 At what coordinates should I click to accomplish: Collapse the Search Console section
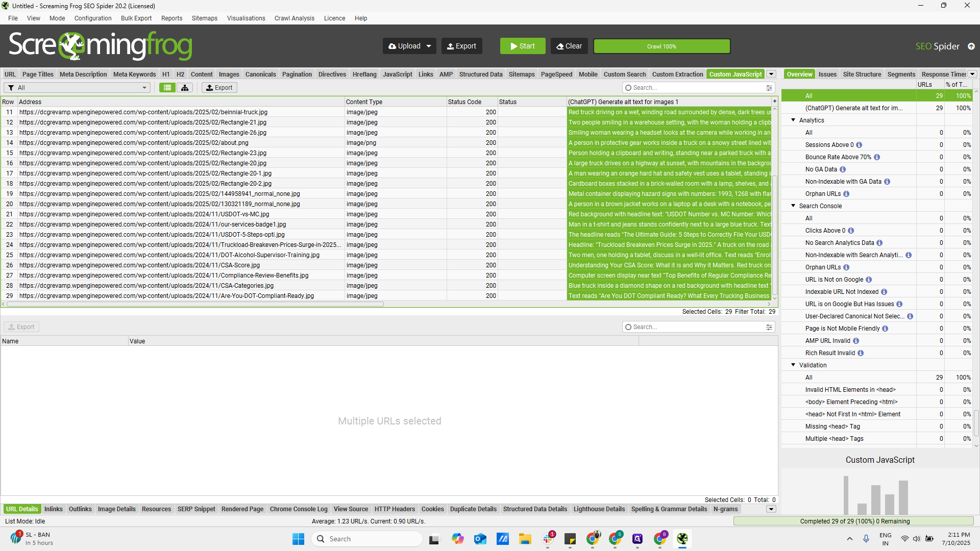(793, 206)
